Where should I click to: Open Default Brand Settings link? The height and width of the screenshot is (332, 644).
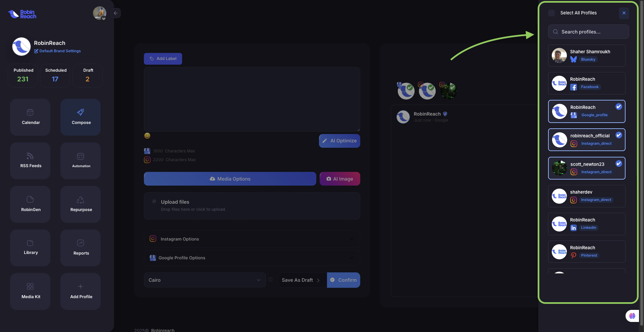pos(57,51)
